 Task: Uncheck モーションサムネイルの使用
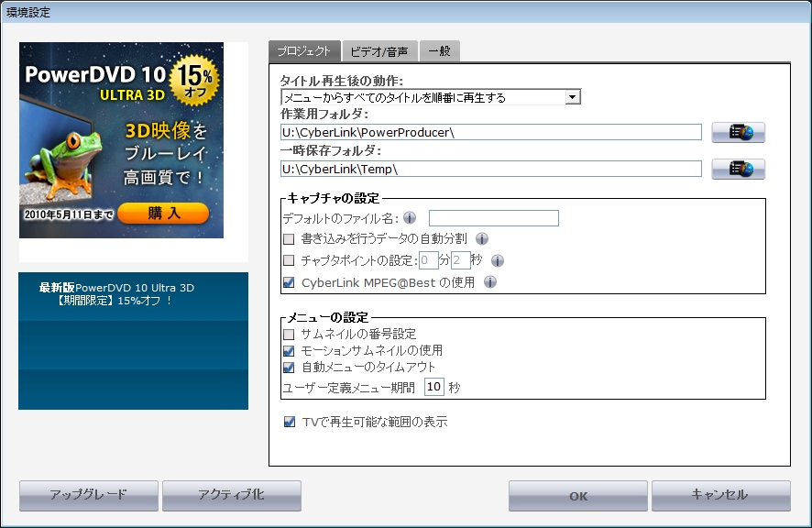pos(289,351)
